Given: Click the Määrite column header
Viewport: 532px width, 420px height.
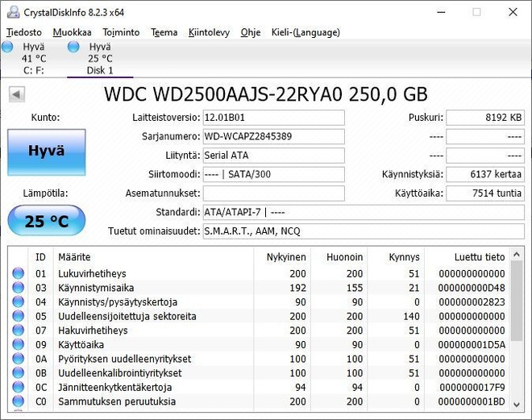Looking at the screenshot, I should tap(153, 257).
